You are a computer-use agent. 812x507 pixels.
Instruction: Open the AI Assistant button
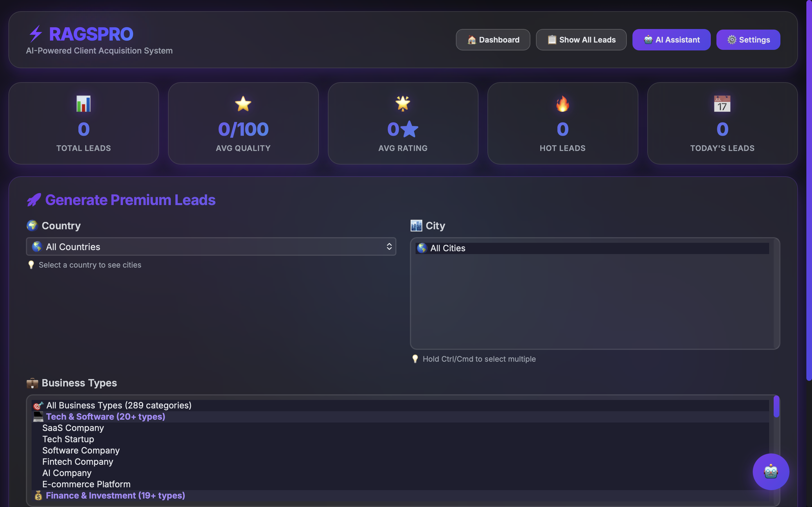tap(671, 40)
